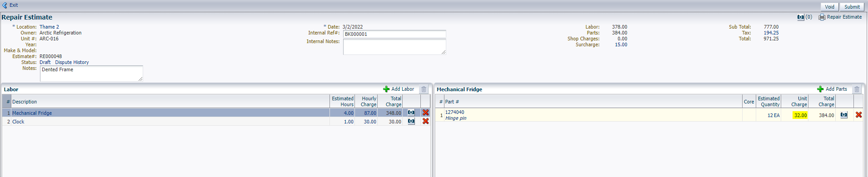Click the Total value 971.25
Viewport: 868px width, 177px height.
(x=771, y=39)
